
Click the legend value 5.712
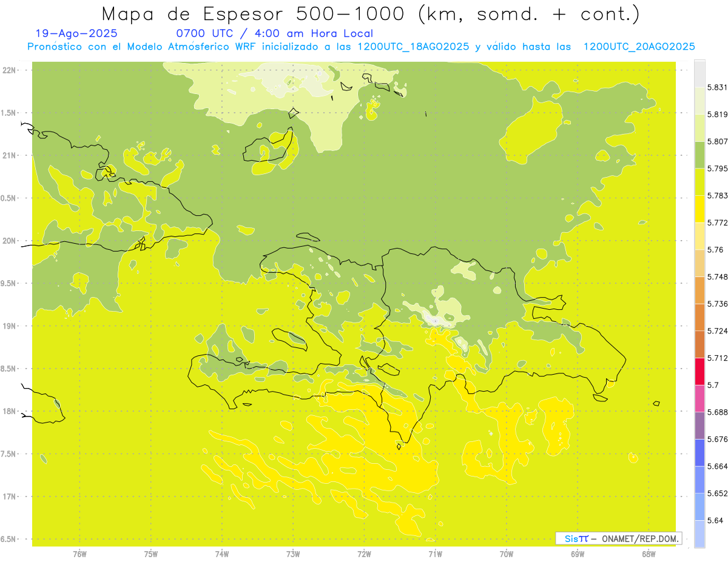718,358
